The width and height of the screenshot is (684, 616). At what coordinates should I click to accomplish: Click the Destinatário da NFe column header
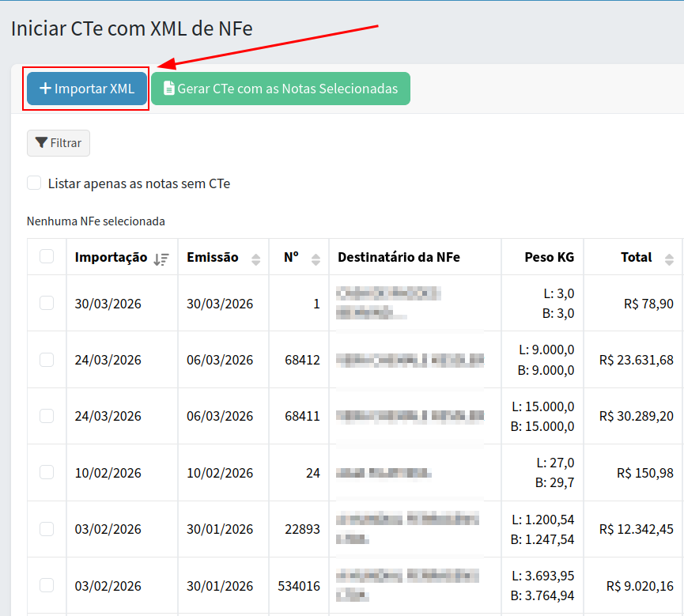point(399,257)
